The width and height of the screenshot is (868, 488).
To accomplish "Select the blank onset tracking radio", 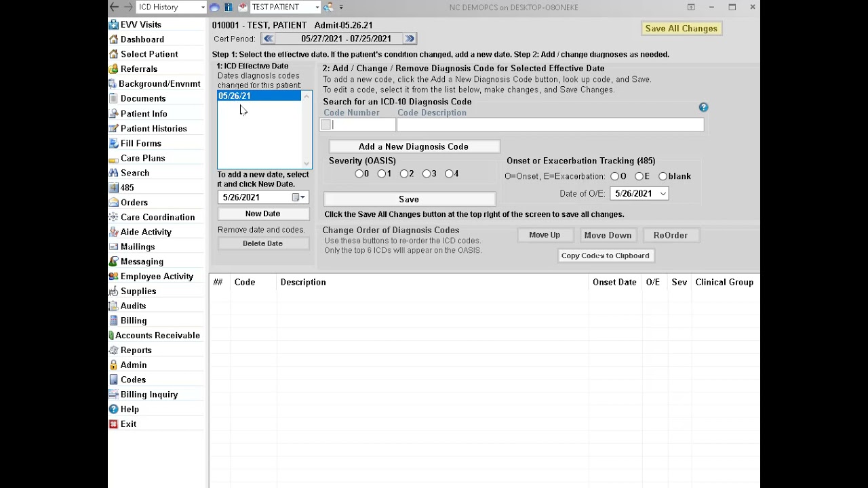I will point(663,176).
